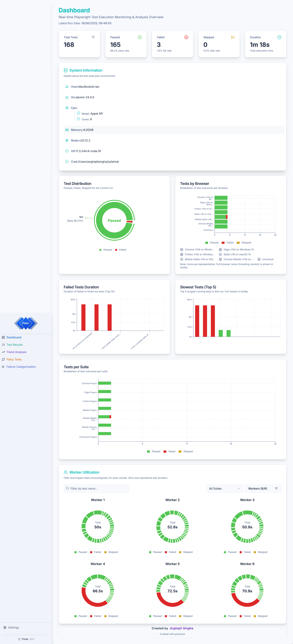The height and width of the screenshot is (644, 293).
Task: Toggle Skipped legend in Tests by Browser
Action: coord(244,243)
